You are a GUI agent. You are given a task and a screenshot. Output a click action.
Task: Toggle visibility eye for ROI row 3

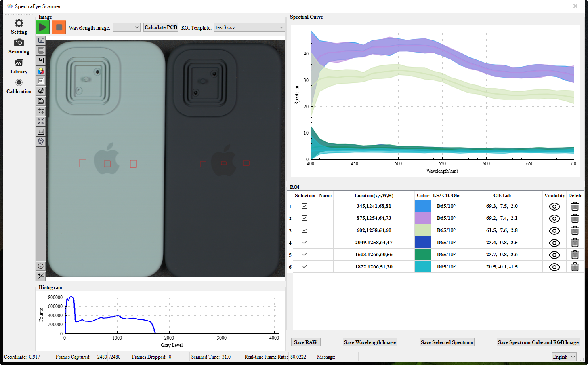[x=554, y=230]
